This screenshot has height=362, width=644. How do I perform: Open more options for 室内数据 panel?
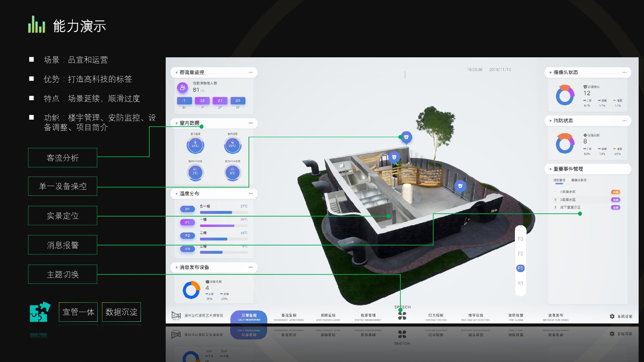tap(251, 123)
